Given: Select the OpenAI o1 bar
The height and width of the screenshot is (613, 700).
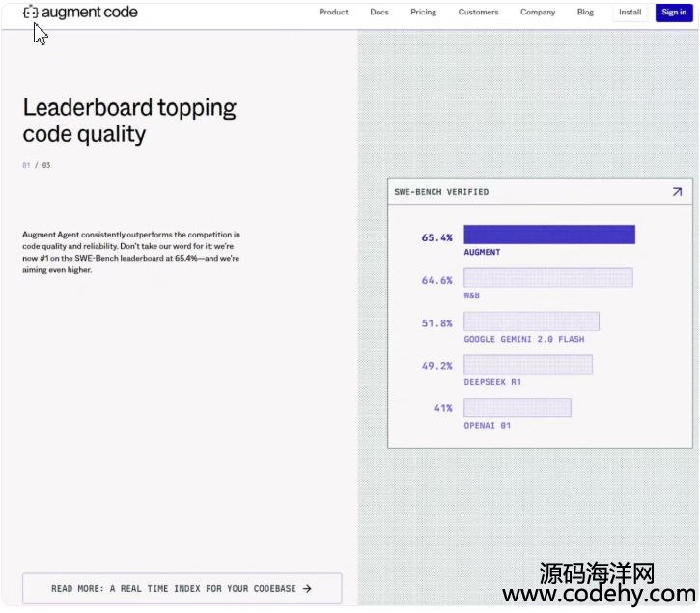Looking at the screenshot, I should click(518, 407).
